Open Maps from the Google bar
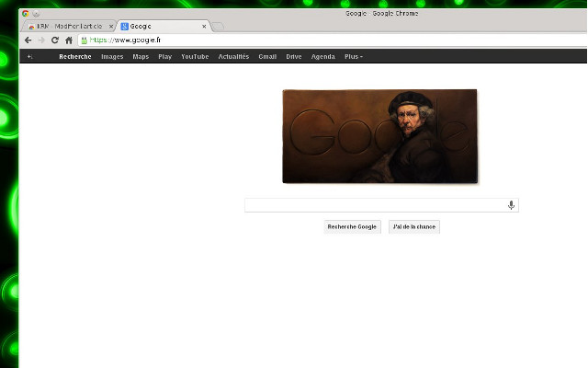 pos(141,57)
